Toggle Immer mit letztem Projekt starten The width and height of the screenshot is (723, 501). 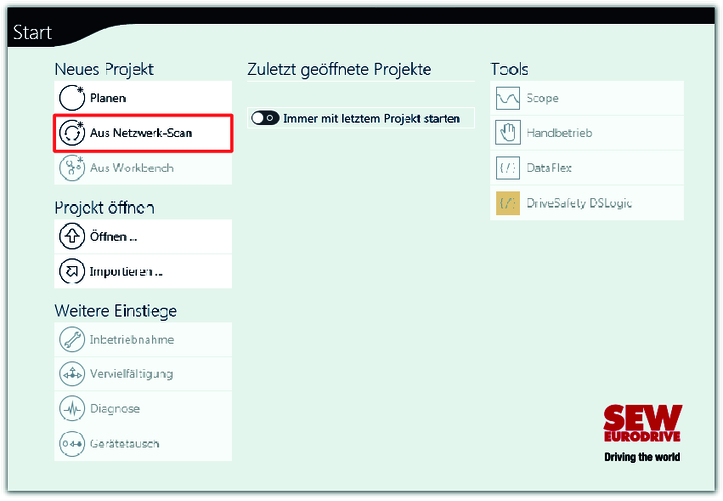[265, 118]
